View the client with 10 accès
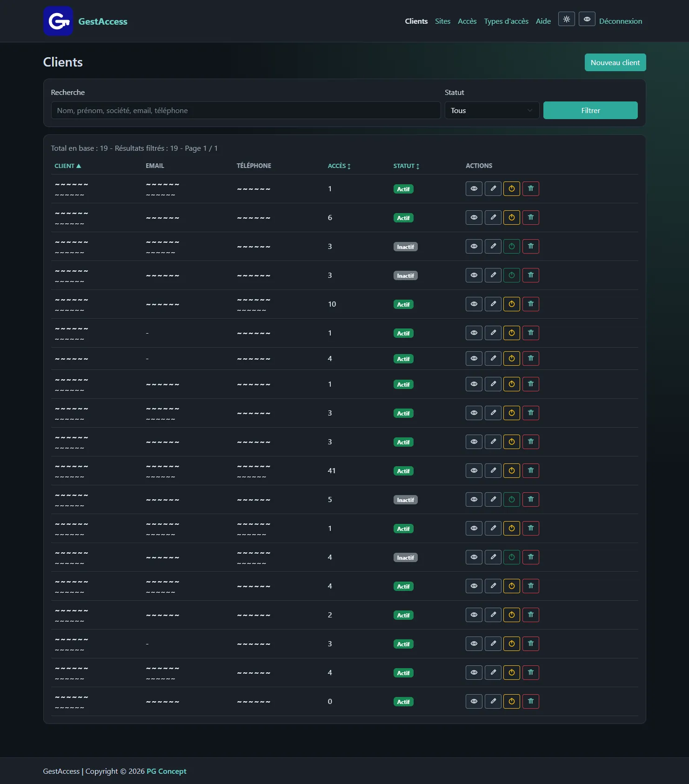 [x=474, y=304]
